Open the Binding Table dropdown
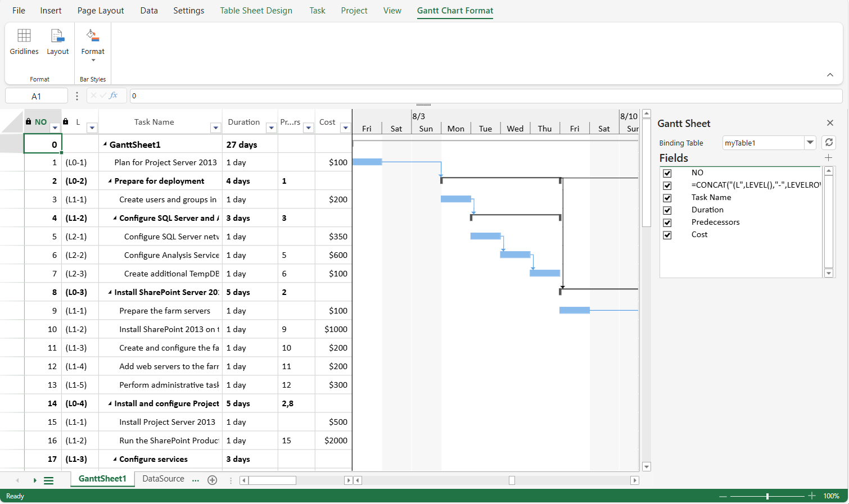 810,143
